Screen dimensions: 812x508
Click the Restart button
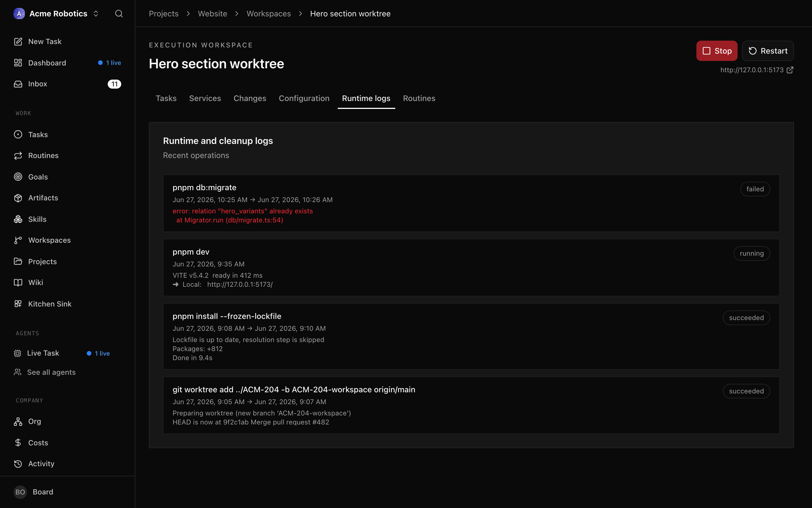coord(768,51)
